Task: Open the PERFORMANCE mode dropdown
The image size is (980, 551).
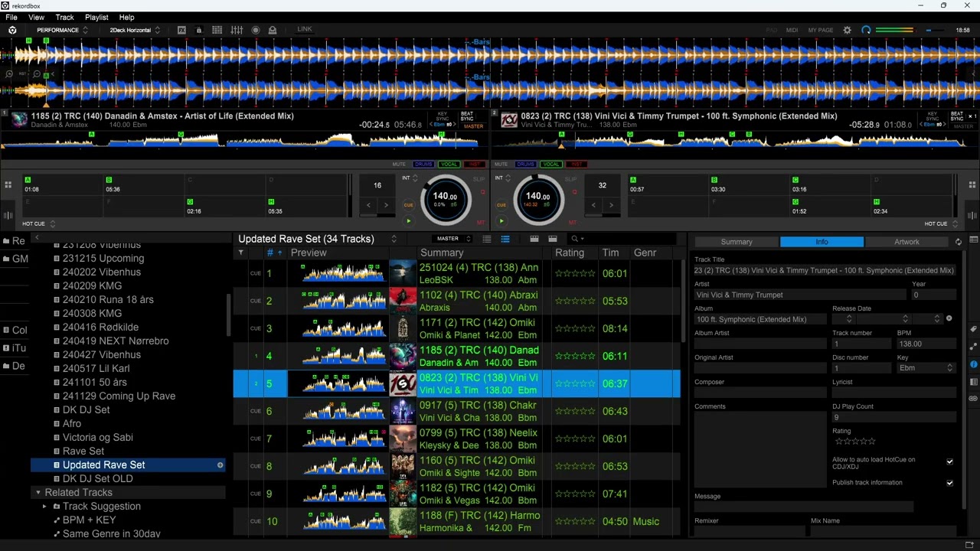Action: pos(61,30)
